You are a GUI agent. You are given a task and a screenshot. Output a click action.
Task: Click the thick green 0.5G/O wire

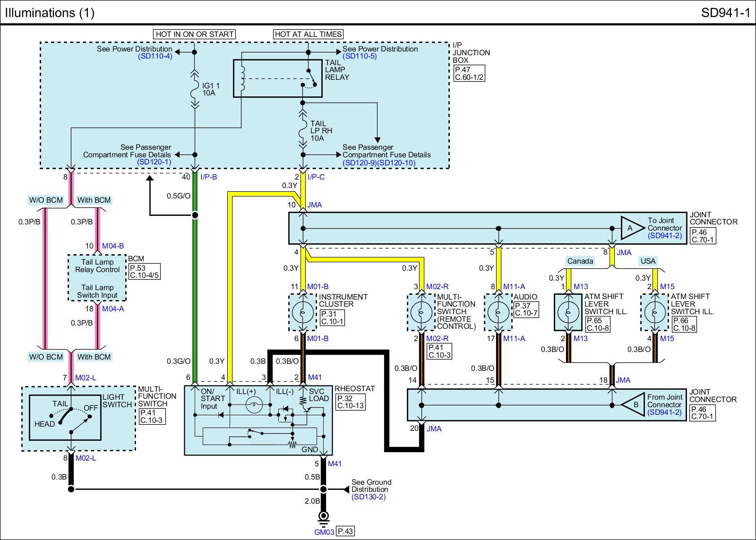coord(194,283)
